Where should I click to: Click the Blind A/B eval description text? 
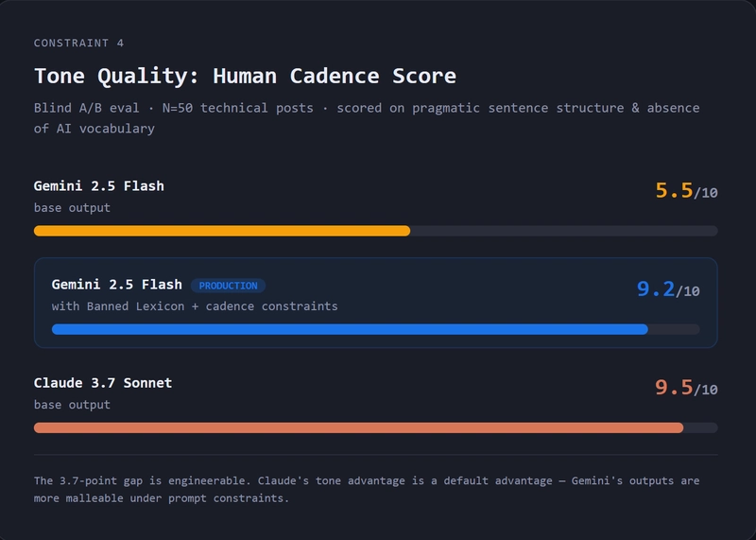pyautogui.click(x=367, y=118)
